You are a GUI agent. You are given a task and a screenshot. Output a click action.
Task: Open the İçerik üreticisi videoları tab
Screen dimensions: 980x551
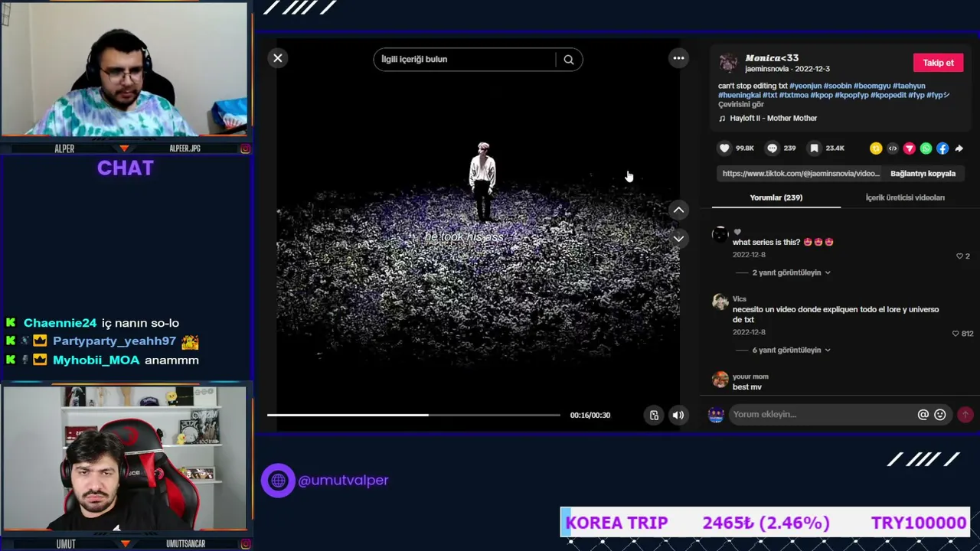(905, 197)
